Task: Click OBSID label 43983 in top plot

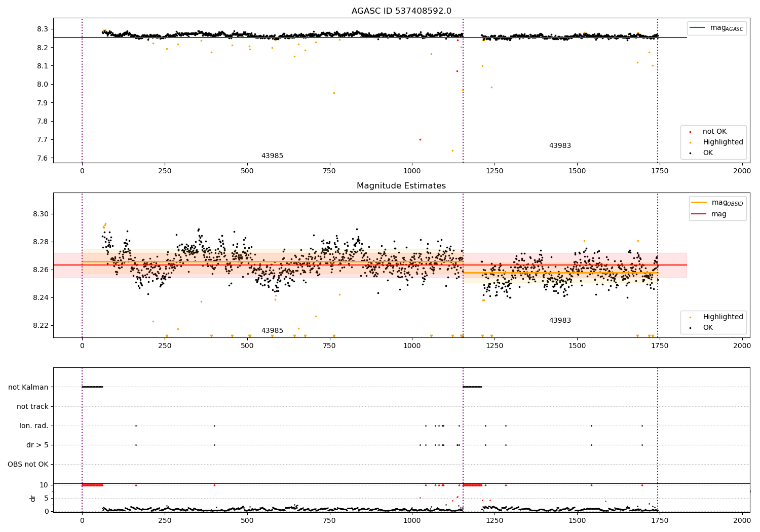Action: pyautogui.click(x=560, y=146)
